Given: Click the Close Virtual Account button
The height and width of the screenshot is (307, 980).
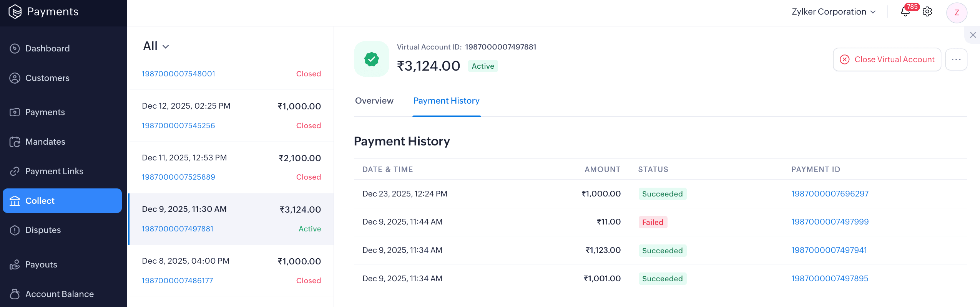Looking at the screenshot, I should click(x=887, y=59).
